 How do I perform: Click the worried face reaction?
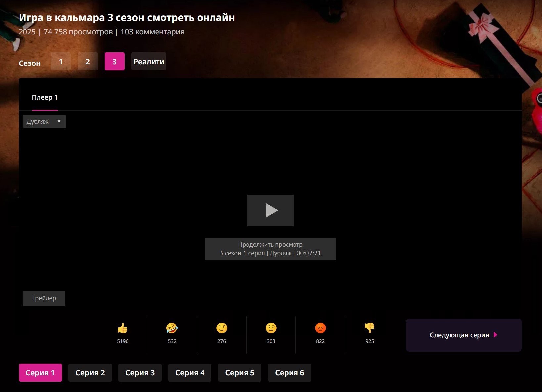271,328
